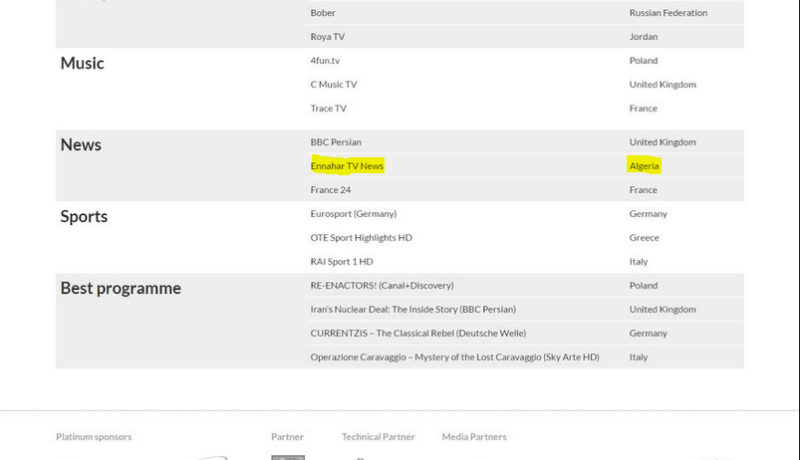Select Jordan in the country column
This screenshot has height=460, width=800.
(x=643, y=37)
